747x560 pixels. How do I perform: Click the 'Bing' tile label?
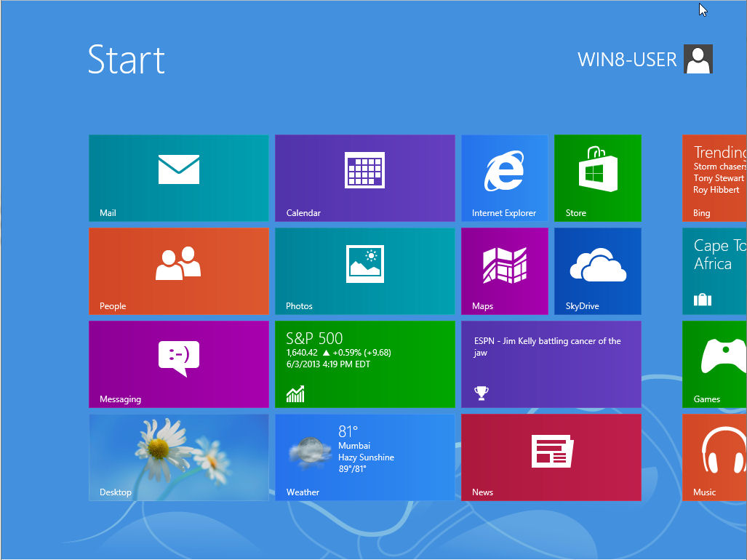click(x=701, y=213)
